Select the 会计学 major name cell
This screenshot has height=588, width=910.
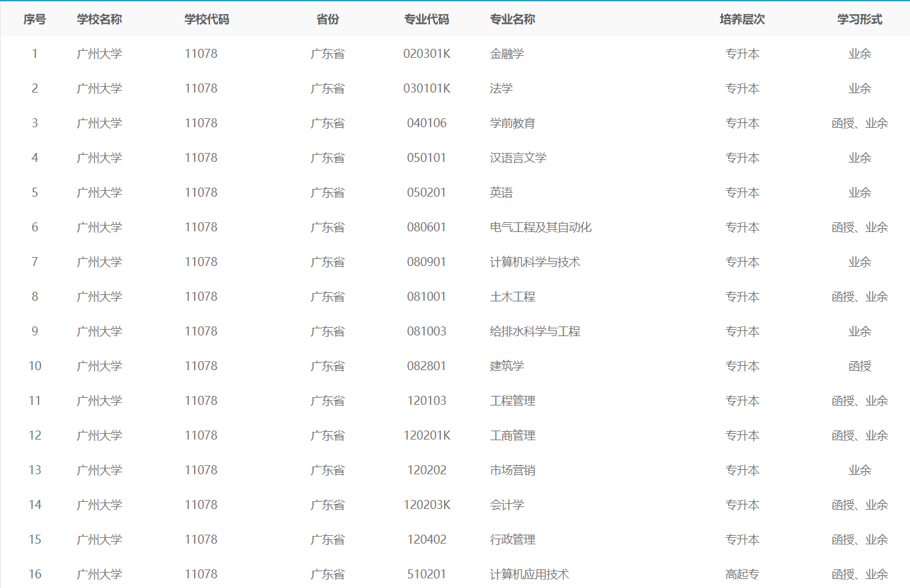click(x=507, y=505)
